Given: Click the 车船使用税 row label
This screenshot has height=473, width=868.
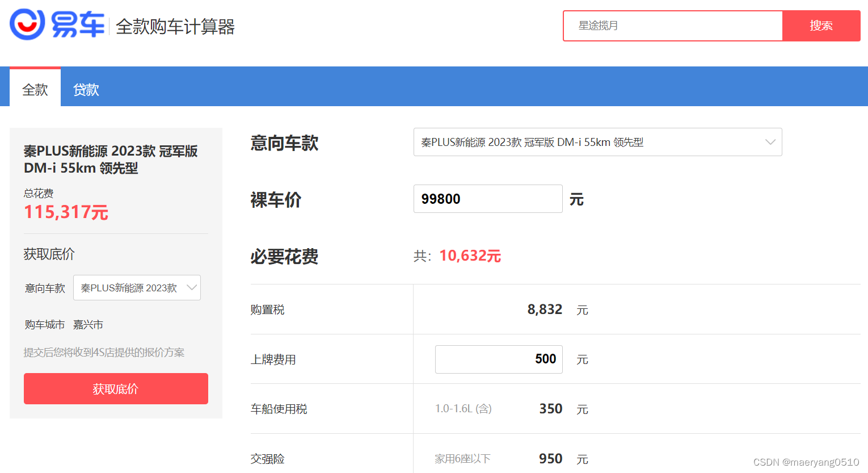Looking at the screenshot, I should click(279, 409).
